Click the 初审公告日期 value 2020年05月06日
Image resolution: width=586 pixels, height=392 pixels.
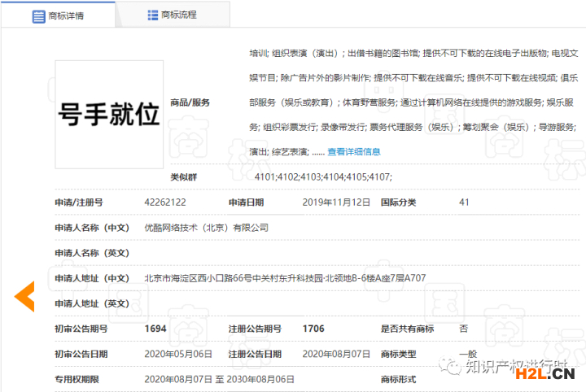[x=177, y=354]
